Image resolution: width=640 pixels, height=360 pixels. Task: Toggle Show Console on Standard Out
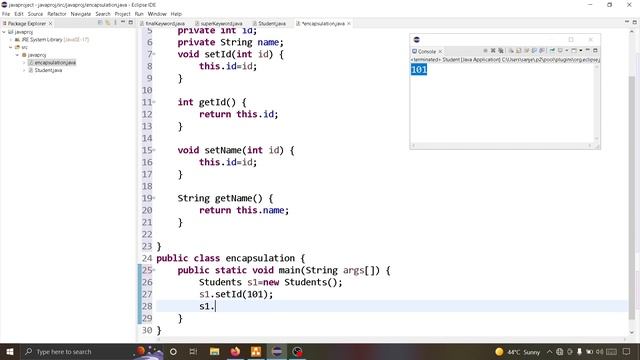534,51
